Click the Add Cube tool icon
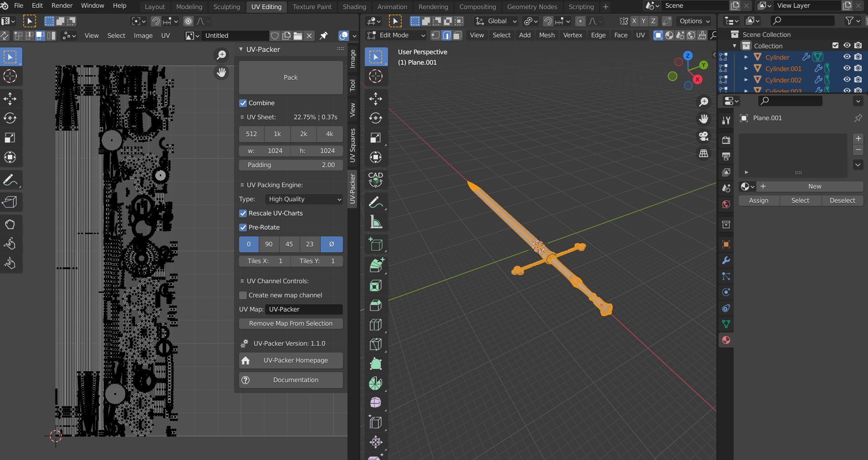Screen dimensions: 868x460 375,245
